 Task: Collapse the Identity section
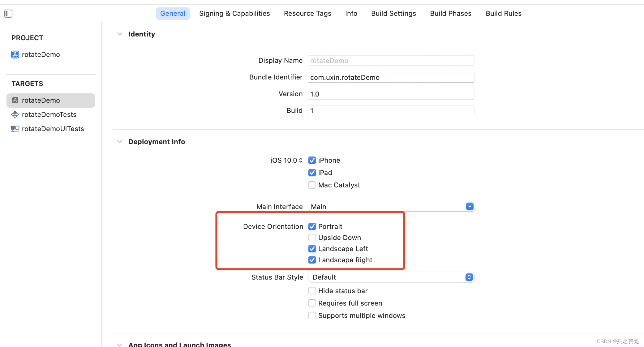click(120, 34)
